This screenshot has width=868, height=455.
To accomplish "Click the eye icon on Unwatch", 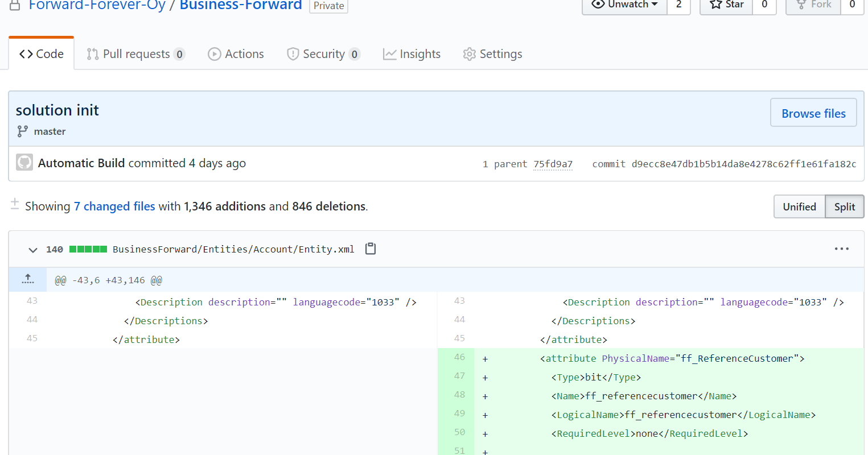I will (598, 5).
